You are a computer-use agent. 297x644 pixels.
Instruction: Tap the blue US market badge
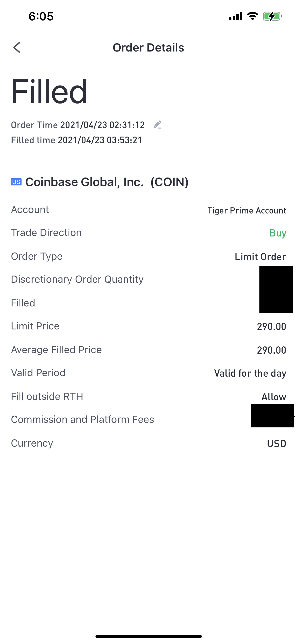[16, 182]
